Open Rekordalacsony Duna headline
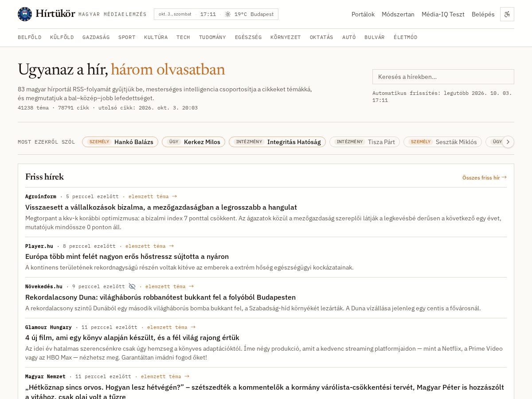Screen dimensions: 532x399 (x=160, y=297)
